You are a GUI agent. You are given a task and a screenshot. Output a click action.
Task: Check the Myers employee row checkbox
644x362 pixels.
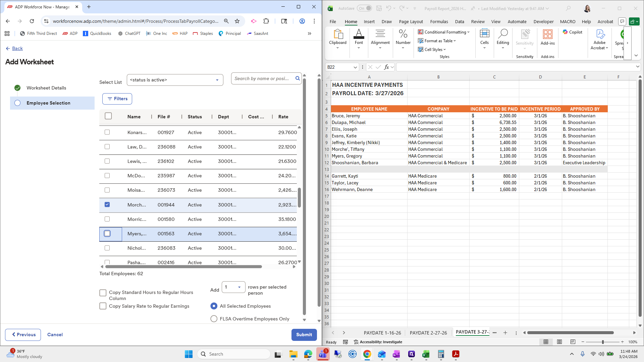[x=107, y=234]
